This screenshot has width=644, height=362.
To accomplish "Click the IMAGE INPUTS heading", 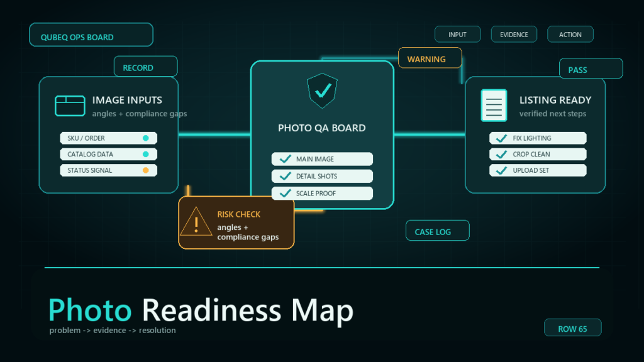I will (127, 100).
